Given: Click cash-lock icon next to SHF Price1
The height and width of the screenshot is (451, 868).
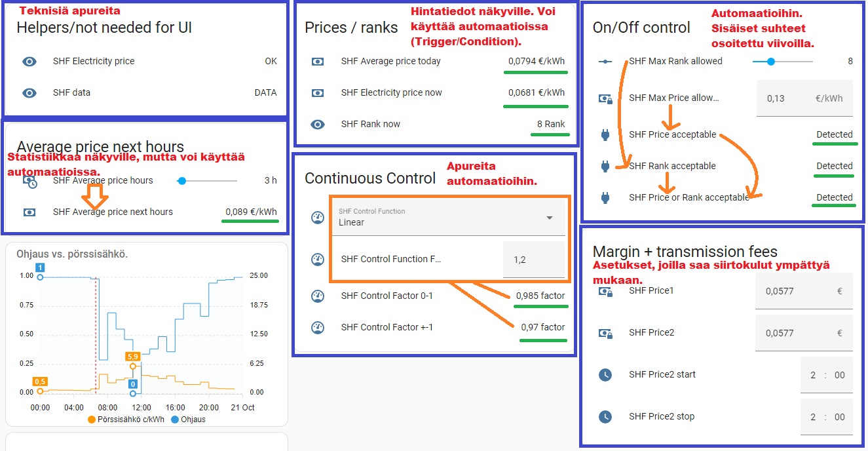Looking at the screenshot, I should (605, 291).
